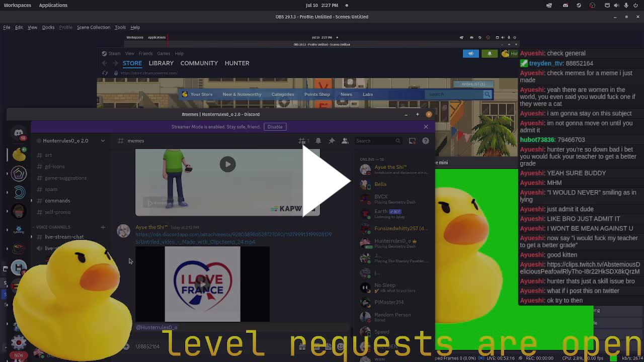Click the Steam store search magnifier
The height and width of the screenshot is (362, 644).
[487, 95]
